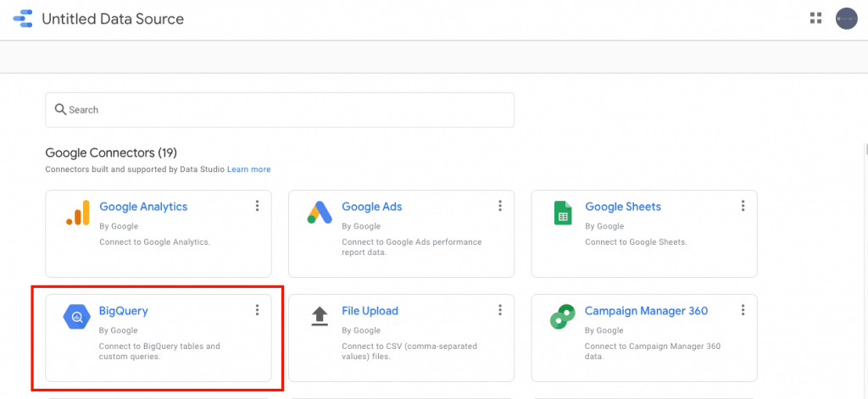Click the Google Ads logo icon

[x=320, y=213]
